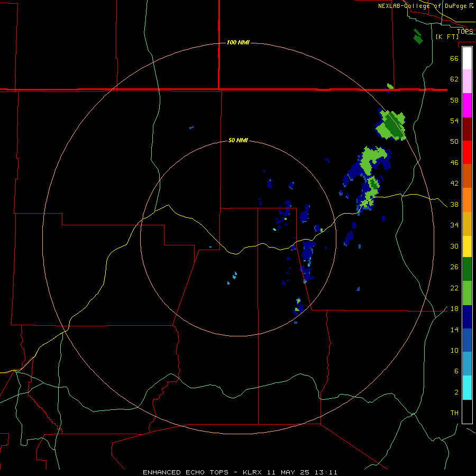The height and width of the screenshot is (476, 476).
Task: Click the "NEXLAB-College of DuPage" credit text
Action: [423, 6]
